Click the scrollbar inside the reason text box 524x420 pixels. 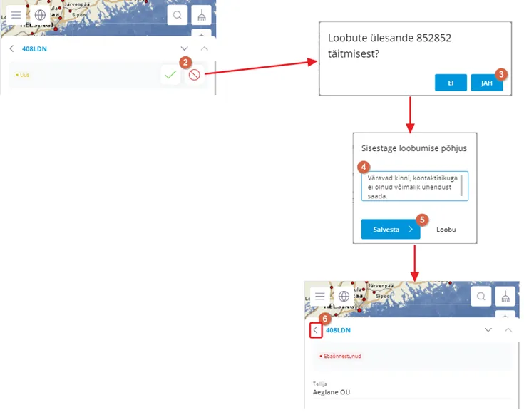click(462, 185)
